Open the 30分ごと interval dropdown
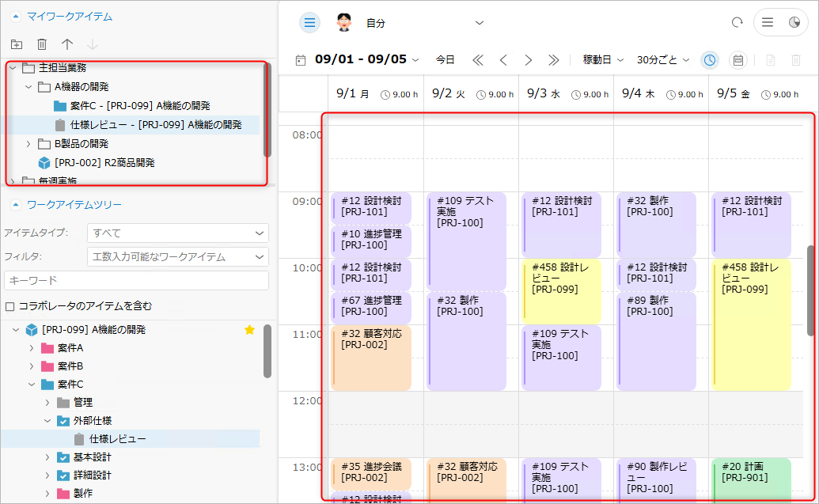 [x=663, y=60]
